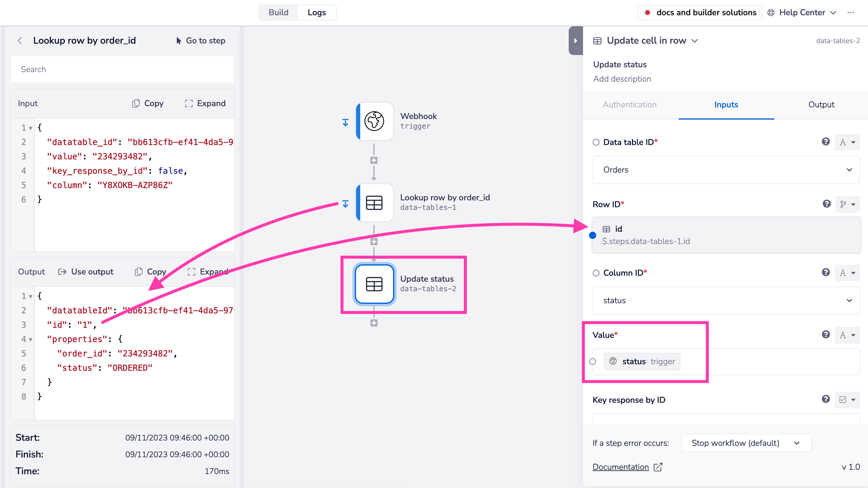Click the Search input field

122,69
